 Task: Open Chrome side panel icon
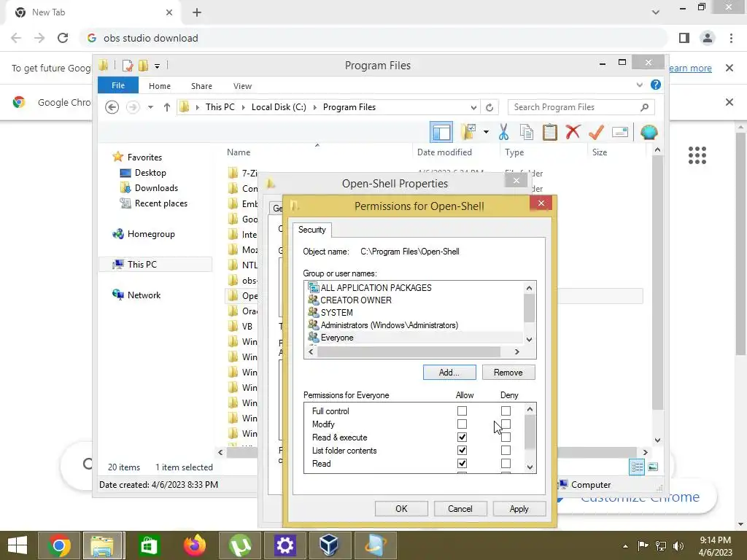[684, 38]
